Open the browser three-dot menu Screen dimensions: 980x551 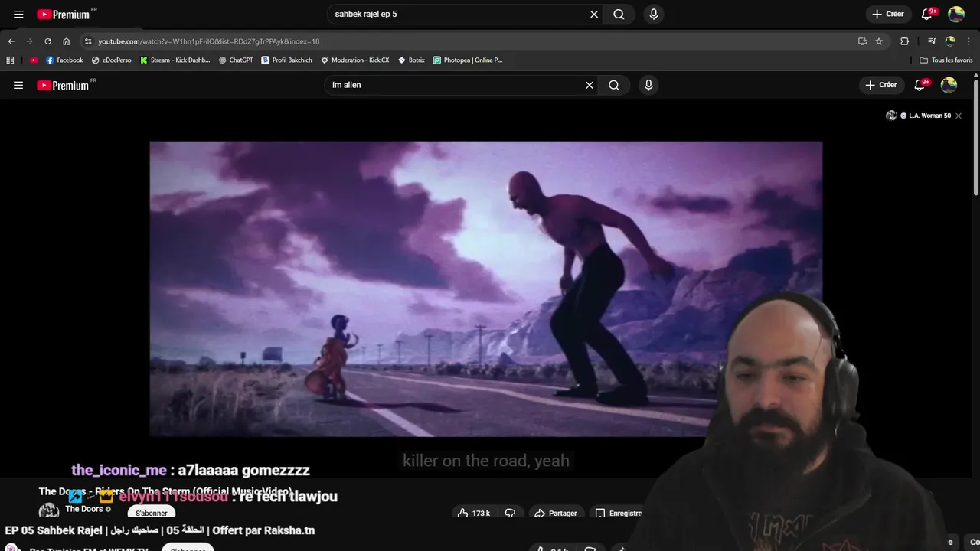969,41
